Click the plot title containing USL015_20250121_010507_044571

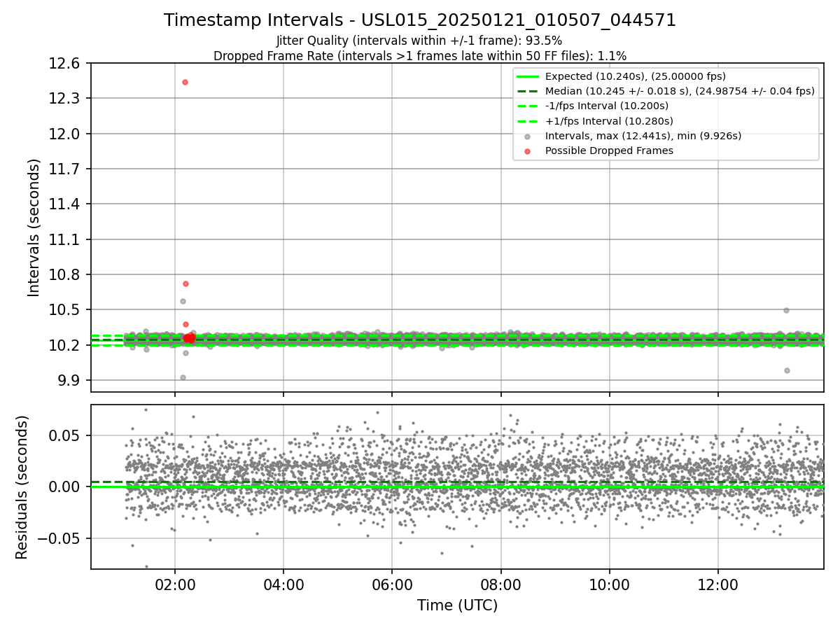(420, 20)
